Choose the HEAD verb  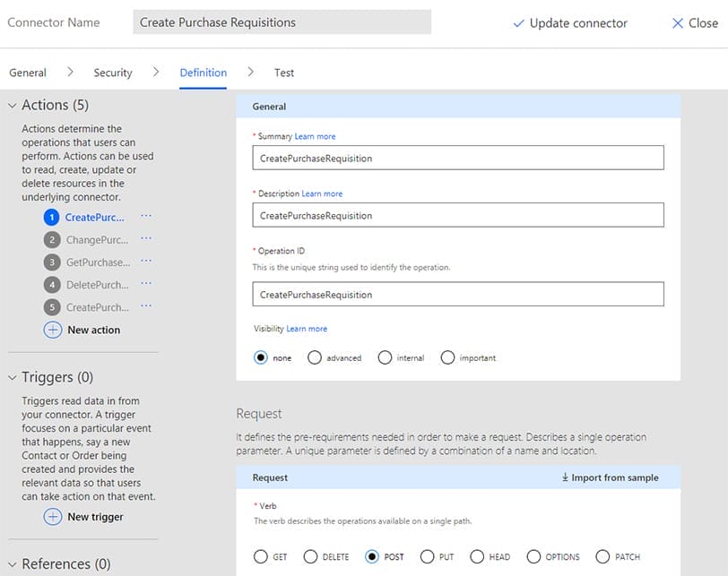(x=477, y=556)
